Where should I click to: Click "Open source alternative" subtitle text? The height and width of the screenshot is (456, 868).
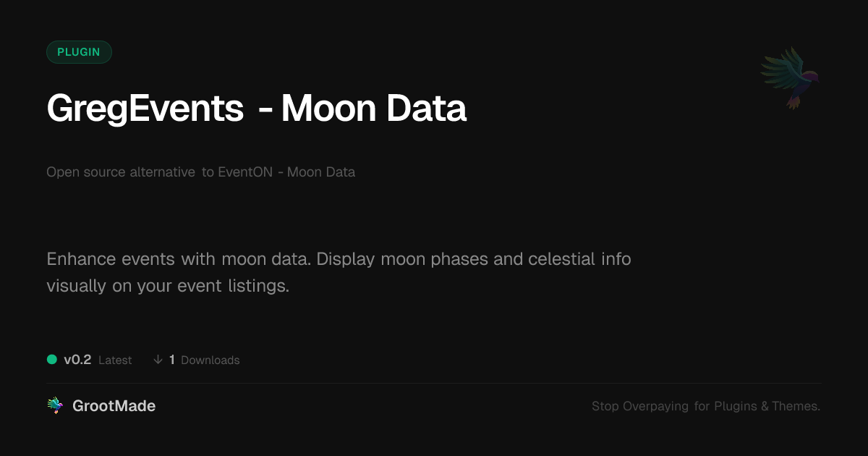121,172
